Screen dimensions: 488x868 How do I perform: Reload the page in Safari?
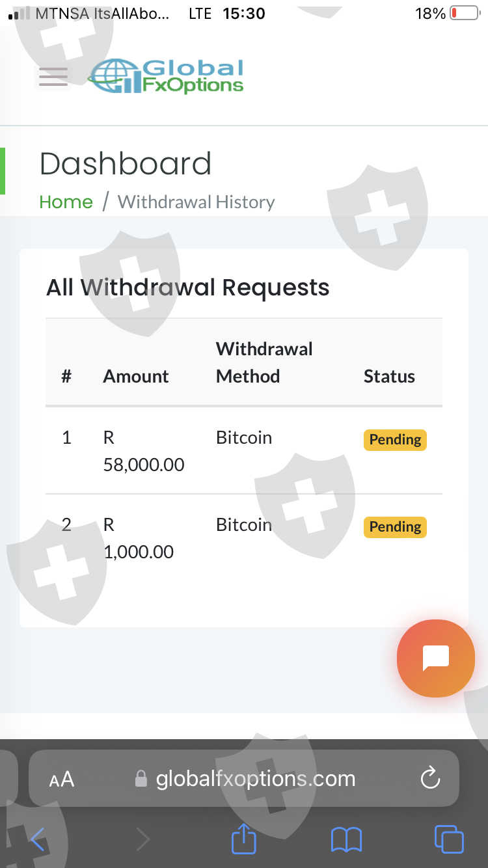(x=430, y=778)
